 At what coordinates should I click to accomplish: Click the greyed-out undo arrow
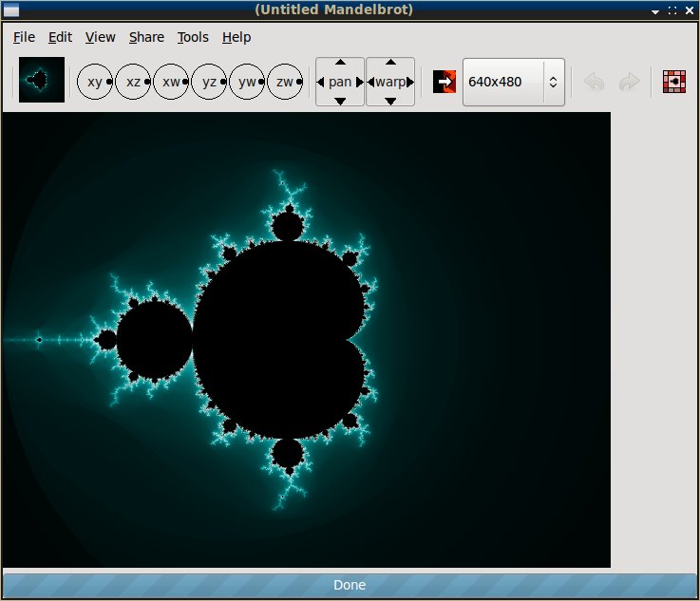click(x=595, y=82)
